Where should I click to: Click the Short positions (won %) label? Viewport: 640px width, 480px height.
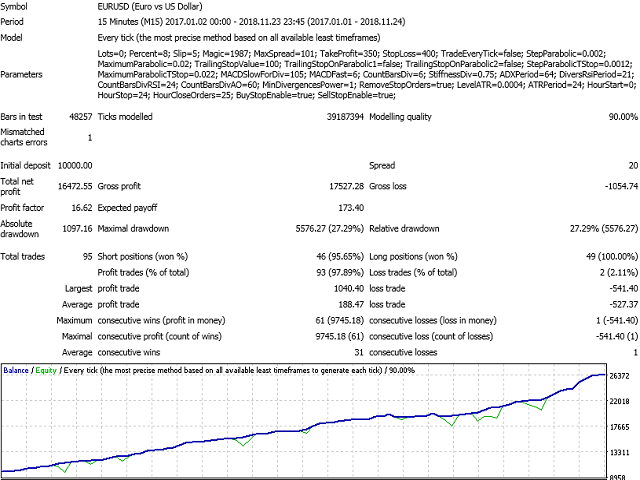click(x=143, y=257)
